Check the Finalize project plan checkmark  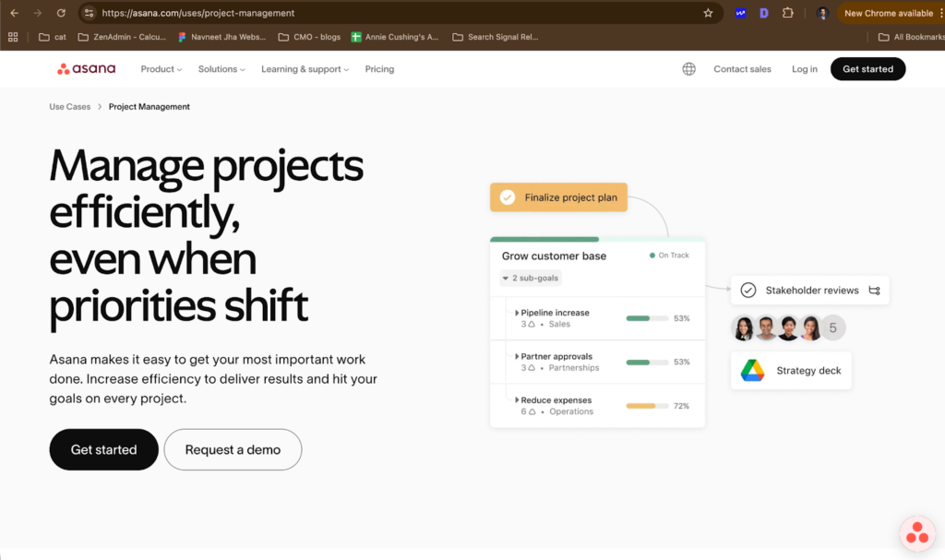(x=507, y=197)
